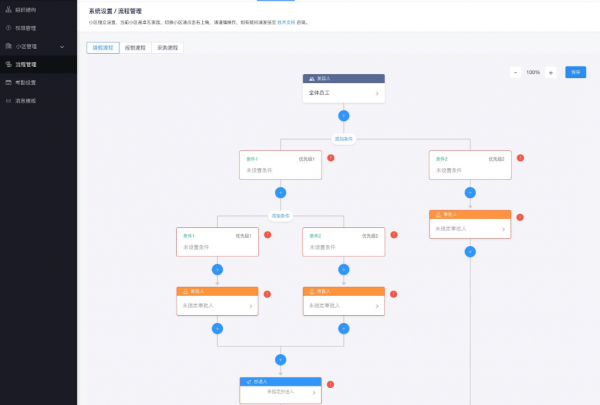This screenshot has height=405, width=600.
Task: Click the warning icon next to the 抄送人 node
Action: (x=331, y=384)
